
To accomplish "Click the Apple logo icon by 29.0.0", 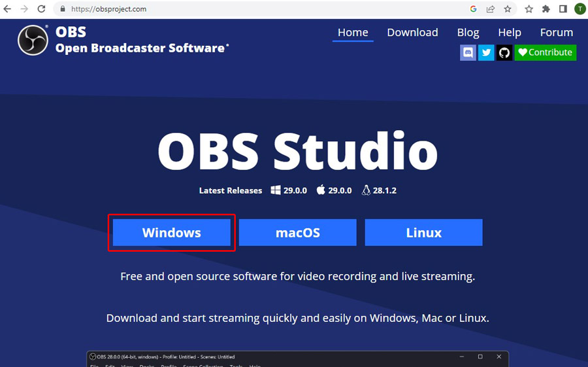I will click(x=321, y=190).
